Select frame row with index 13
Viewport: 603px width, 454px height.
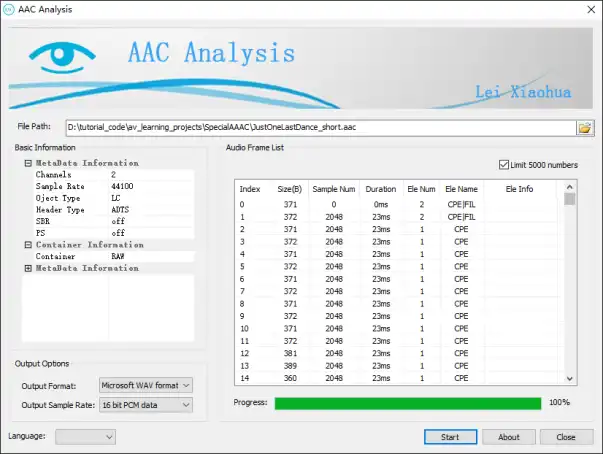click(x=396, y=366)
